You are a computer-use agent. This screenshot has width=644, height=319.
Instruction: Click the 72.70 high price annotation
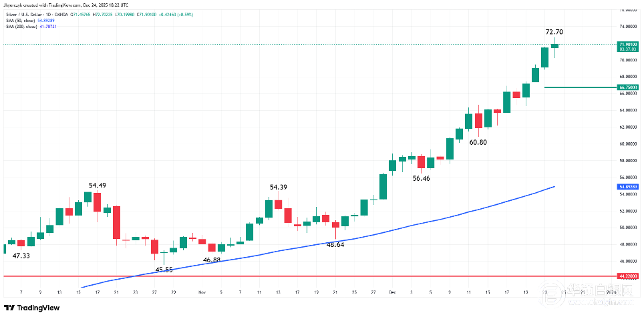(554, 31)
